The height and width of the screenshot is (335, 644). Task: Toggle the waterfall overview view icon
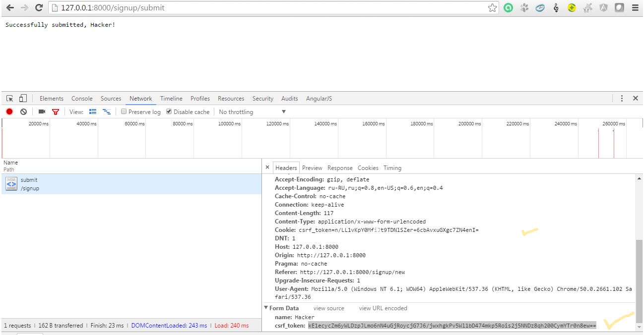(106, 112)
